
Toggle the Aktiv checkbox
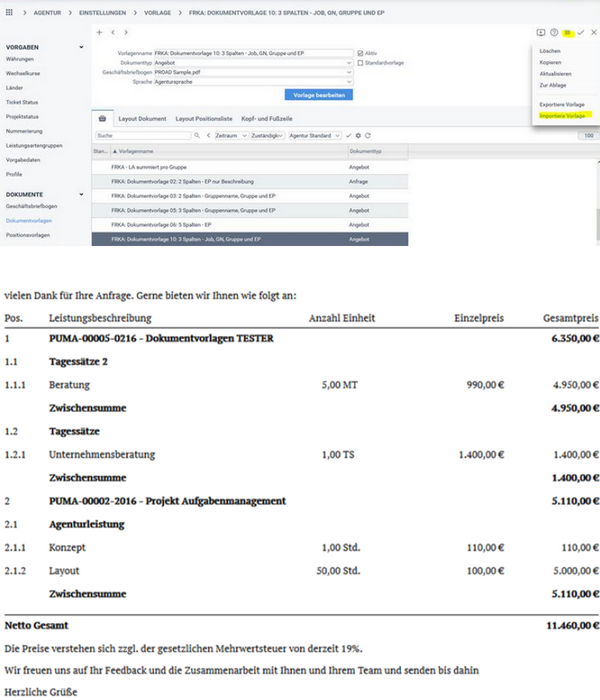click(x=360, y=53)
